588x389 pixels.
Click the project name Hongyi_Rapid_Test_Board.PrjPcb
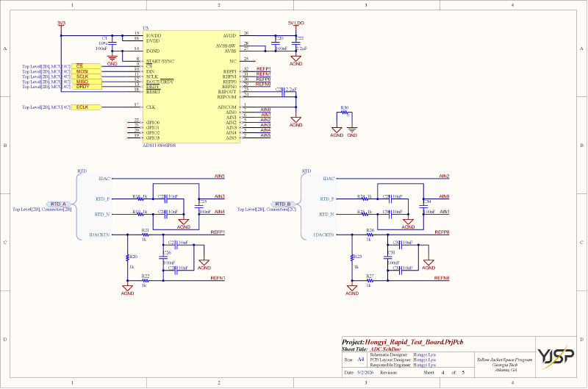414,342
